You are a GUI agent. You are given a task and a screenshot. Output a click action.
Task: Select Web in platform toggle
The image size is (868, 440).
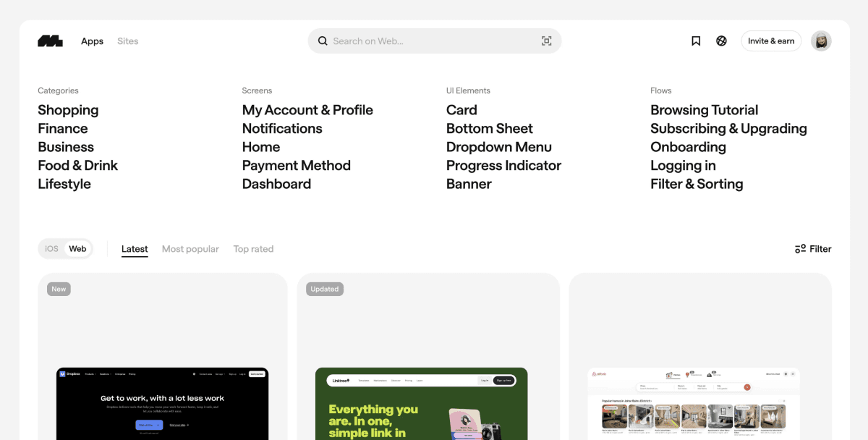tap(77, 249)
